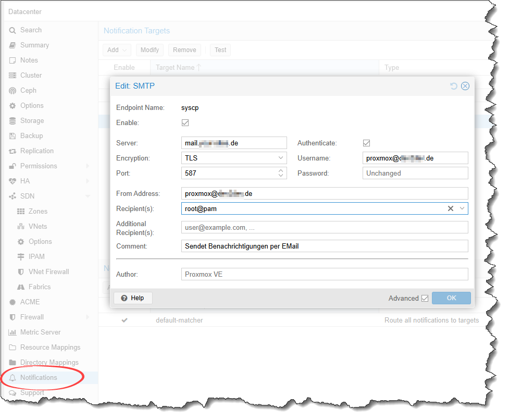This screenshot has height=420, width=509.
Task: Click the VNets network icon
Action: click(21, 226)
